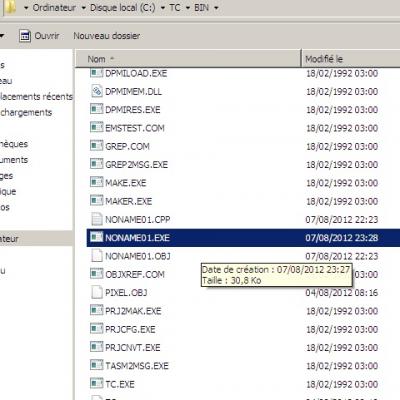Click the Nouveau dossier button
400x400 pixels.
tap(107, 36)
